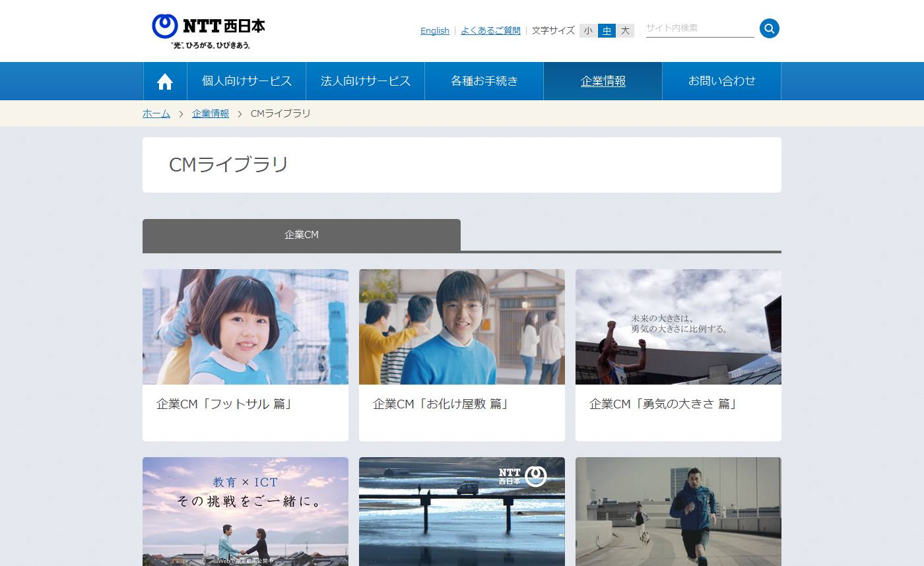Open the 法人向けサービス menu

(x=366, y=81)
